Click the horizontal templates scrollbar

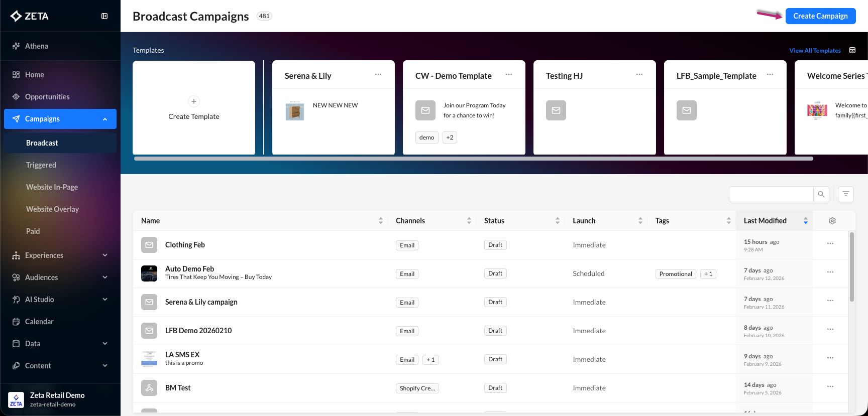pyautogui.click(x=473, y=159)
